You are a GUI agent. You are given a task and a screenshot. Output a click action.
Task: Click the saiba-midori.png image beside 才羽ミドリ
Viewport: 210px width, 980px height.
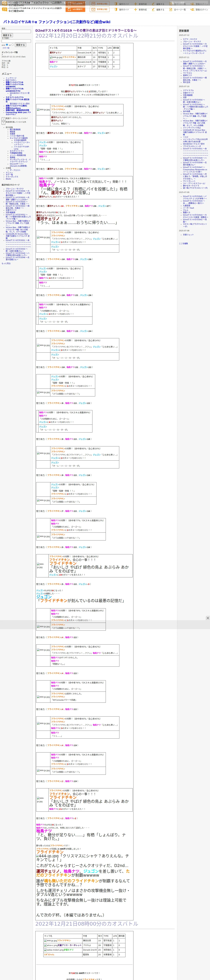click(x=54, y=950)
